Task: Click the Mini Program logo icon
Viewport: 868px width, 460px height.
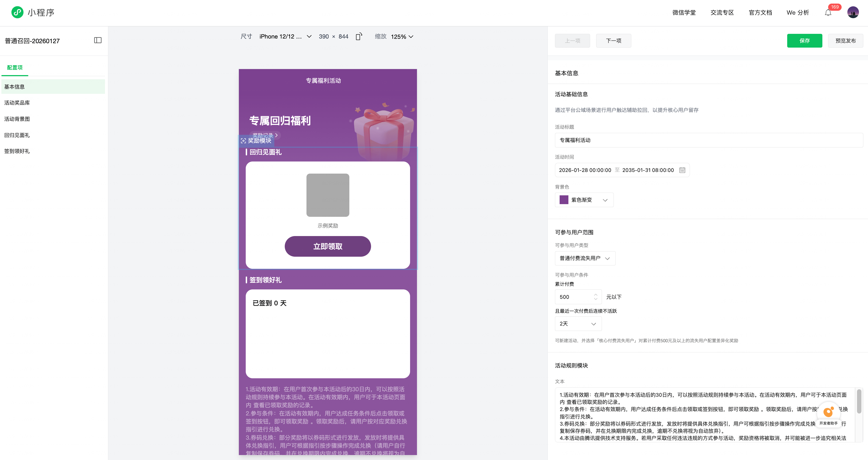Action: [17, 12]
